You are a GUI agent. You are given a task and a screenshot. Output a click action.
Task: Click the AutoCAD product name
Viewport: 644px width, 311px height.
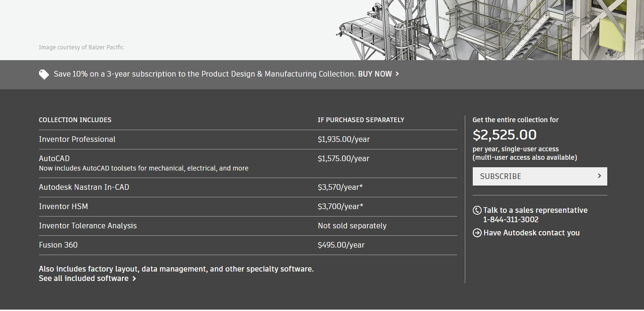[x=54, y=159]
